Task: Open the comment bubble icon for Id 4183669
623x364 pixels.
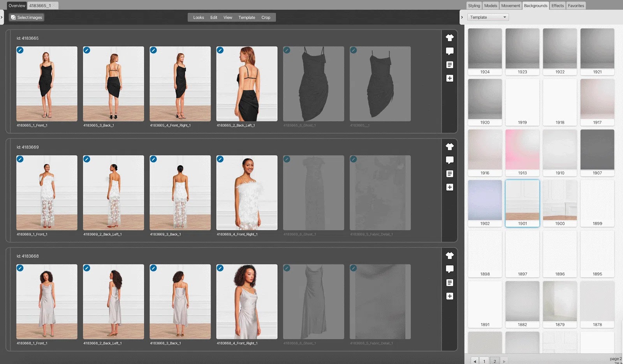Action: (x=450, y=160)
